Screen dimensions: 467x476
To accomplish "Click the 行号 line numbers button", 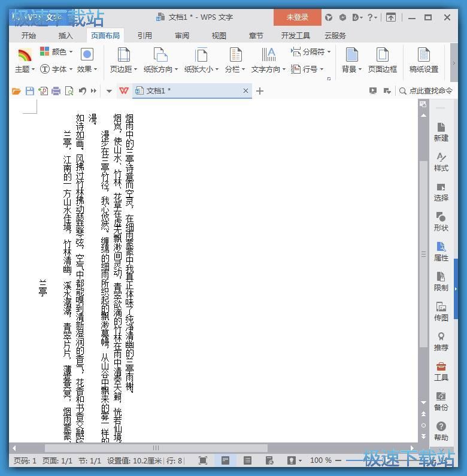I will 307,69.
